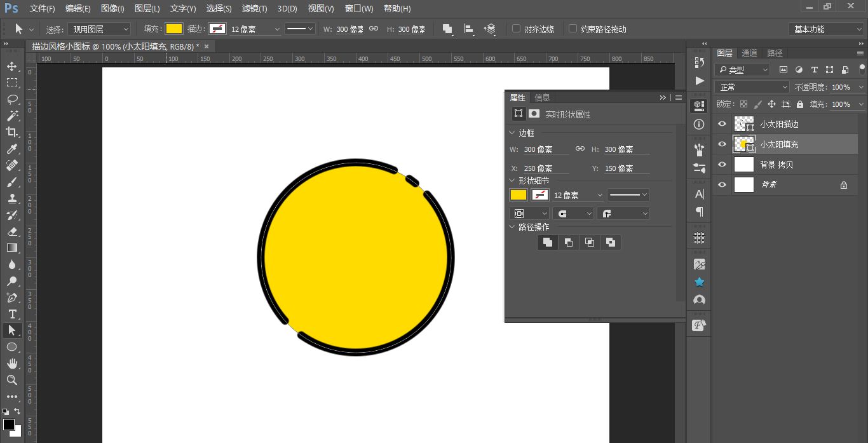Viewport: 868px width, 443px height.
Task: Hide the 背景 拷贝 layer
Action: [721, 165]
